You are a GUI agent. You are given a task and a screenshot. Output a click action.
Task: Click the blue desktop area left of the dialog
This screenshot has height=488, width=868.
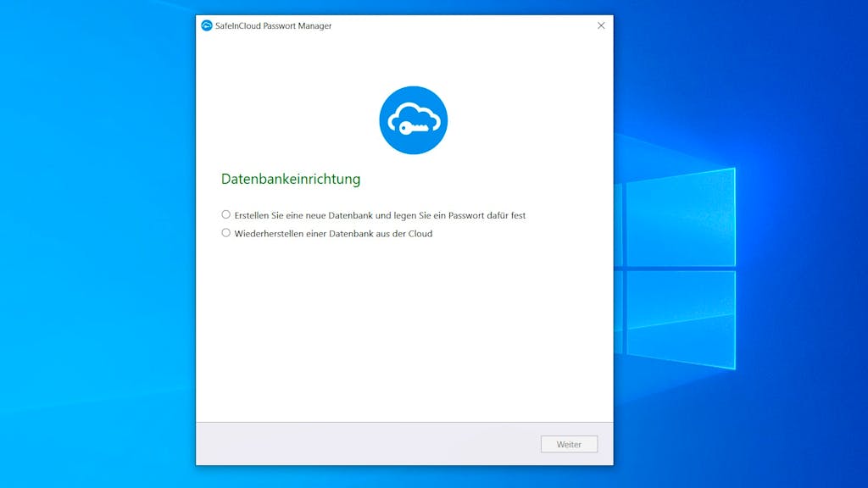pos(97,243)
